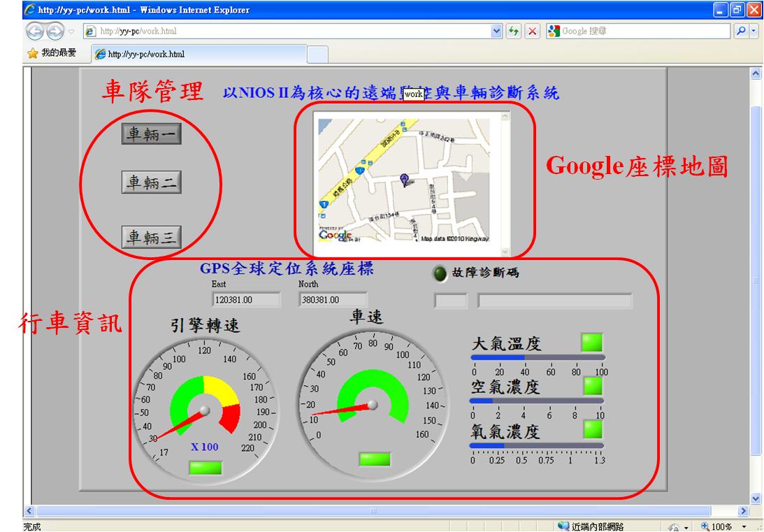Go back with the browser Back arrow
The width and height of the screenshot is (764, 532).
pyautogui.click(x=34, y=31)
